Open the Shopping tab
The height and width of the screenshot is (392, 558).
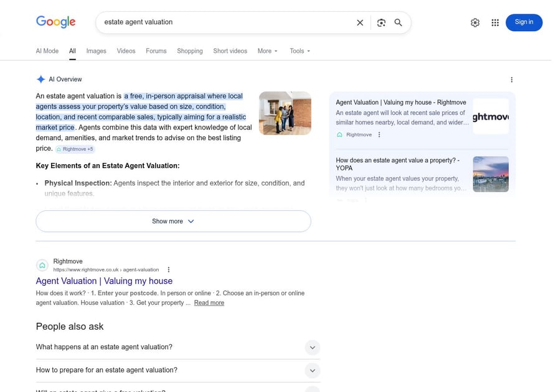click(x=190, y=51)
